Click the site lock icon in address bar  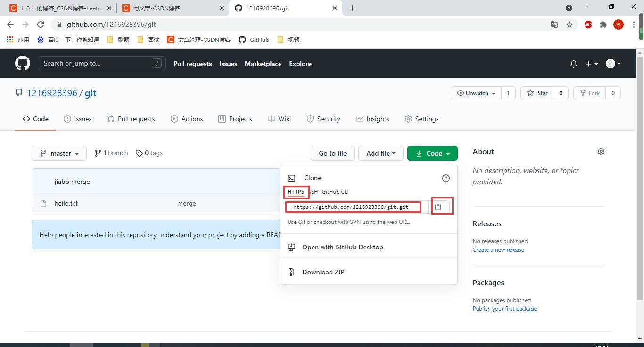(59, 25)
